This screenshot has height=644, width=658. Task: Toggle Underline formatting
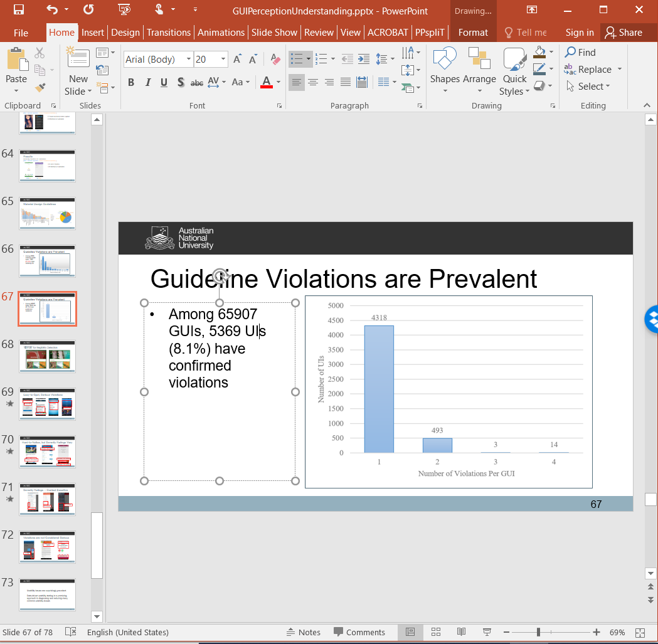[164, 82]
